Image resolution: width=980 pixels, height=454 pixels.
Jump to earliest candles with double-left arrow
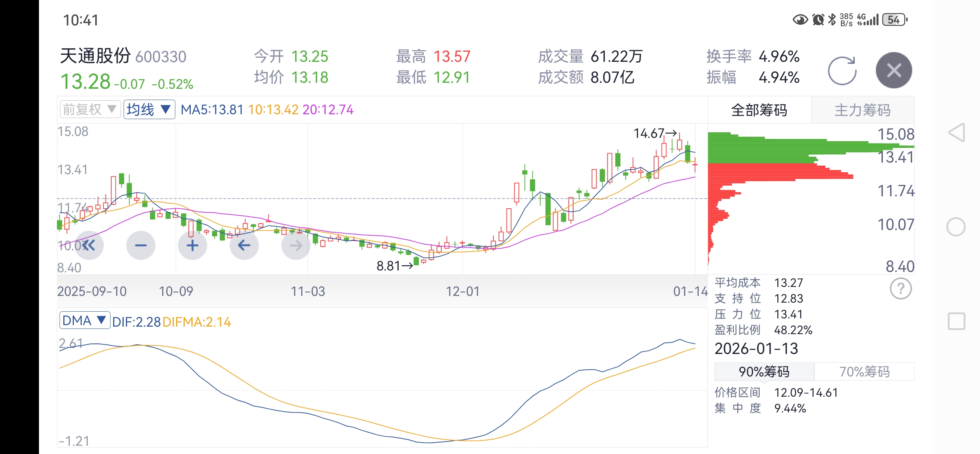point(89,245)
